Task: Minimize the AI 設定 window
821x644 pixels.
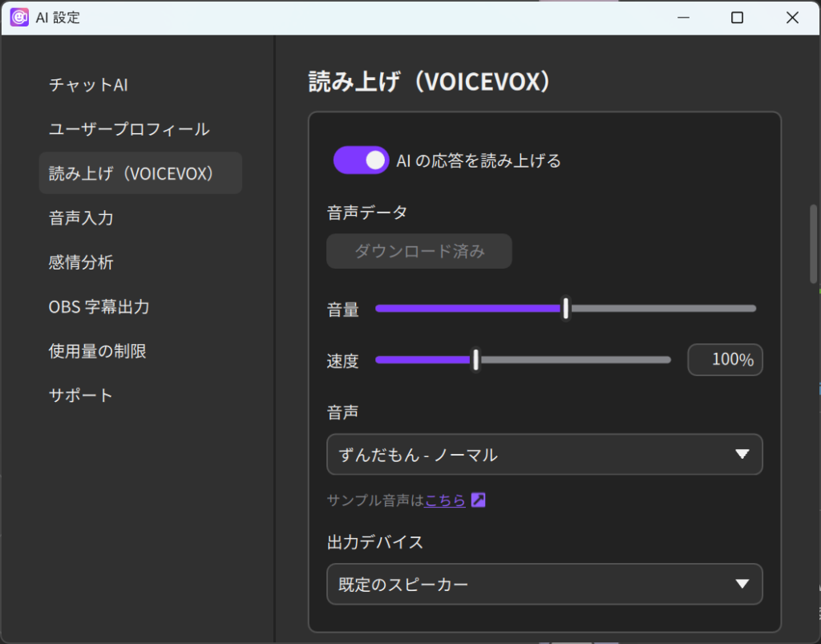Action: pos(683,18)
